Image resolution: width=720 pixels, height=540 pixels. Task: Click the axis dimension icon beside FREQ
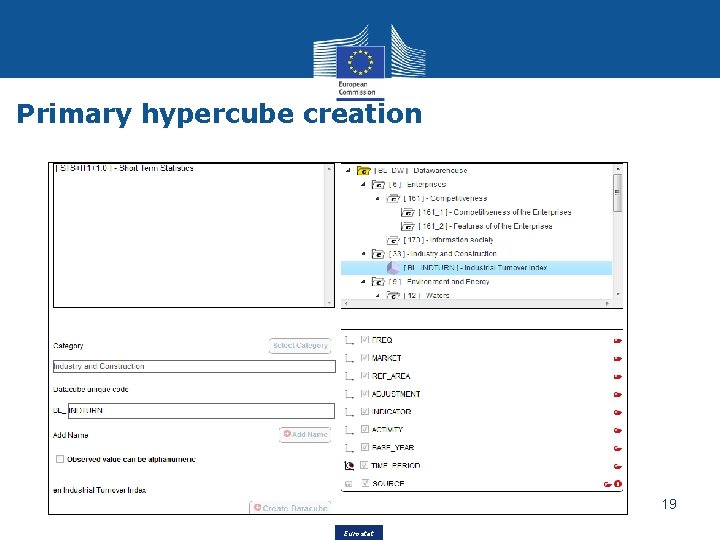click(349, 340)
